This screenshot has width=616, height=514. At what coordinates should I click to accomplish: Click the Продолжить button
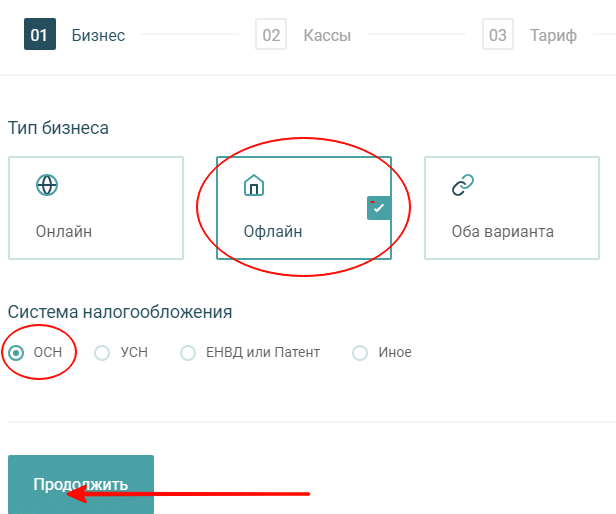pyautogui.click(x=81, y=484)
